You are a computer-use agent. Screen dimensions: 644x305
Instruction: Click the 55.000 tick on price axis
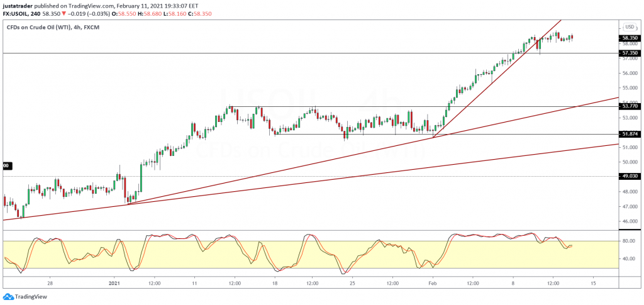tap(630, 88)
